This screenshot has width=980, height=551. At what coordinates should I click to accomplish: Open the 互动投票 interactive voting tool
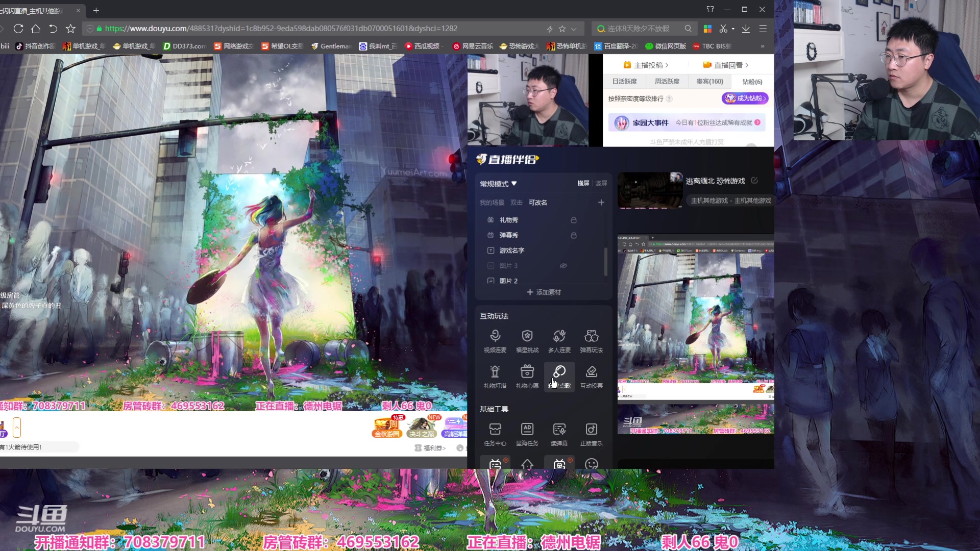(591, 377)
